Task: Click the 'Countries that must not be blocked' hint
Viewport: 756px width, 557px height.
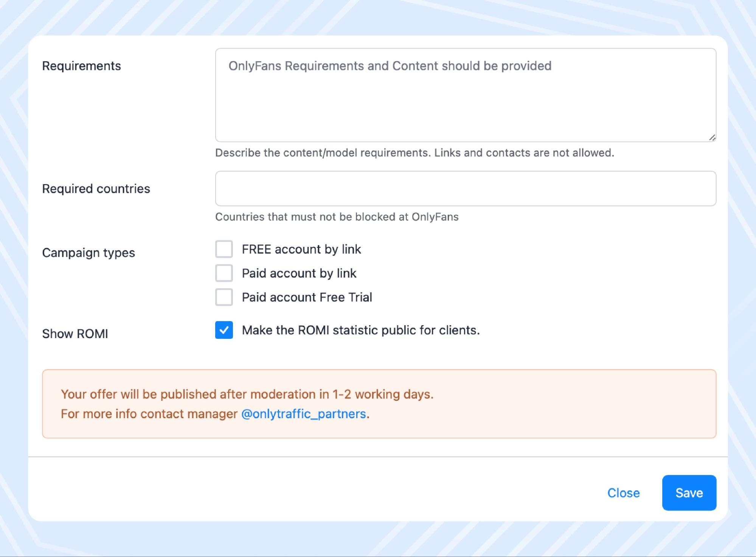Action: 337,217
